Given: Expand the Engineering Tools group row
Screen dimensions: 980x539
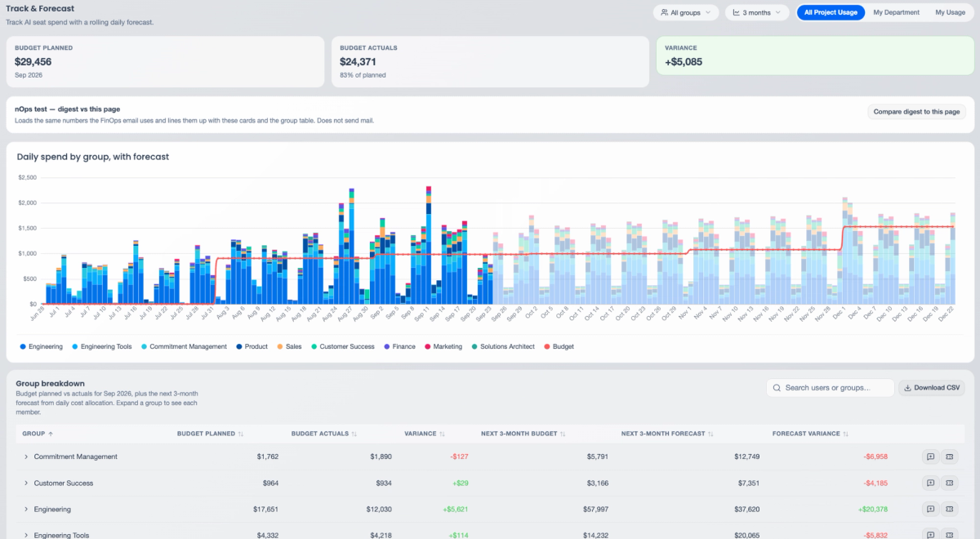Looking at the screenshot, I should 26,535.
